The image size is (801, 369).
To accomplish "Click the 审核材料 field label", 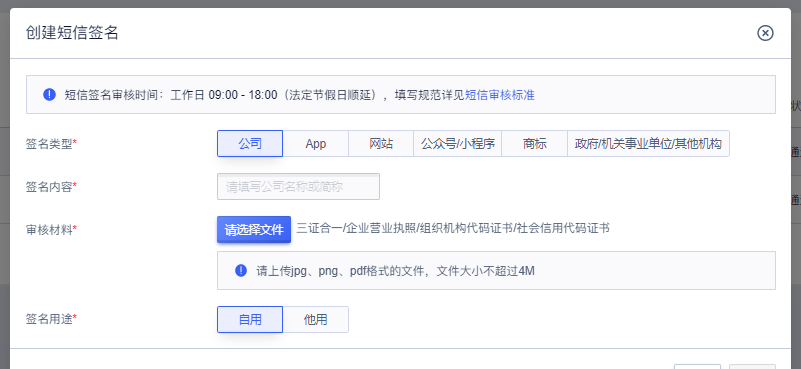I will coord(51,230).
